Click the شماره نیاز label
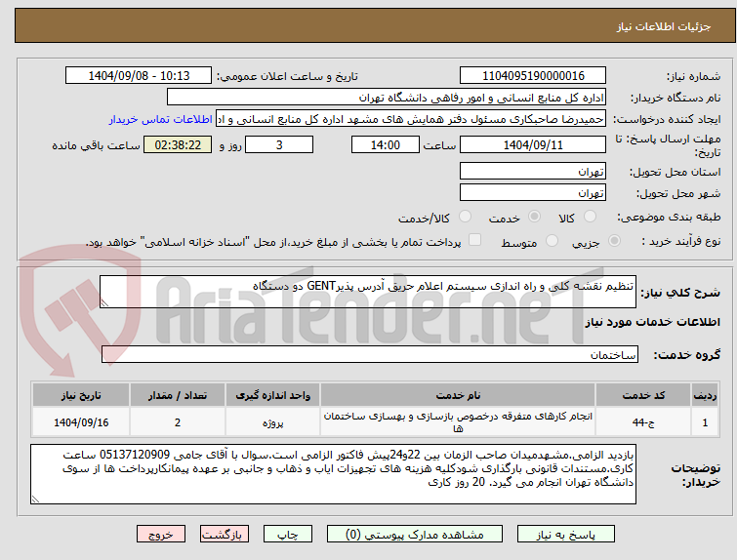This screenshot has height=560, width=737. [x=693, y=76]
